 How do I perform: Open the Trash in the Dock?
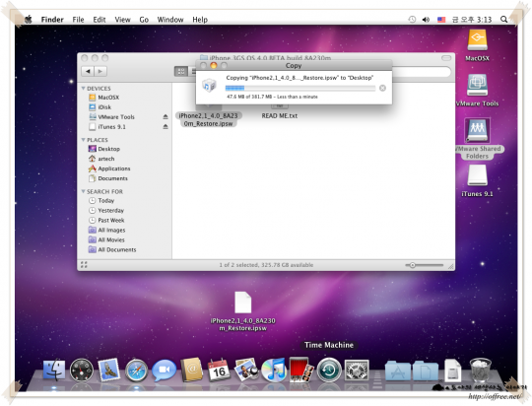tap(481, 370)
